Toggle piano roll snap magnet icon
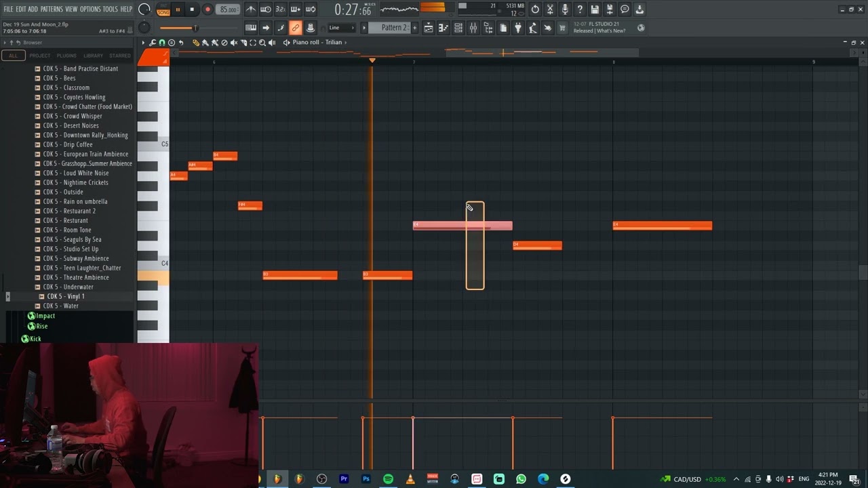 pos(162,42)
